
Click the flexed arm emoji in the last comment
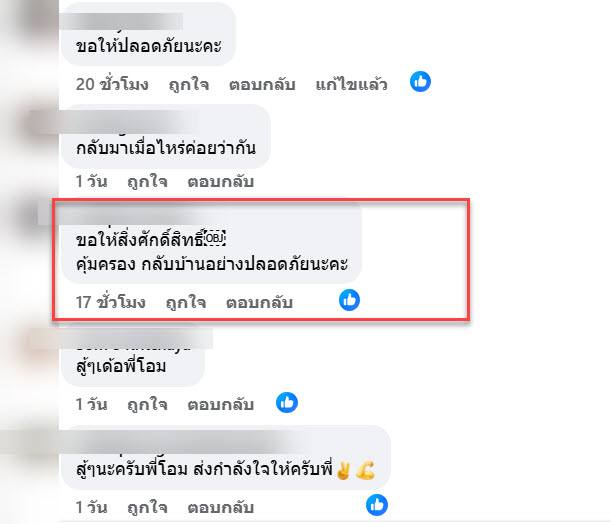pos(365,470)
